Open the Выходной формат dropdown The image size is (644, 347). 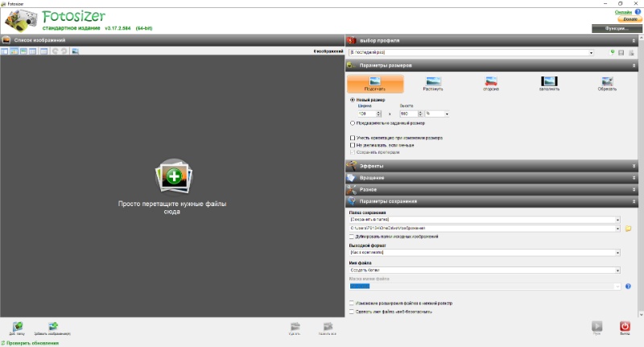pos(617,253)
